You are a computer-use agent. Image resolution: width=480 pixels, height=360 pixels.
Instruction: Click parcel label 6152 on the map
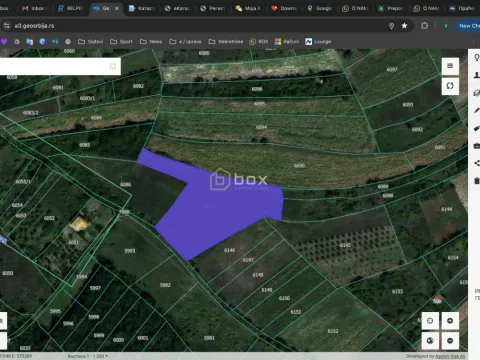click(333, 331)
